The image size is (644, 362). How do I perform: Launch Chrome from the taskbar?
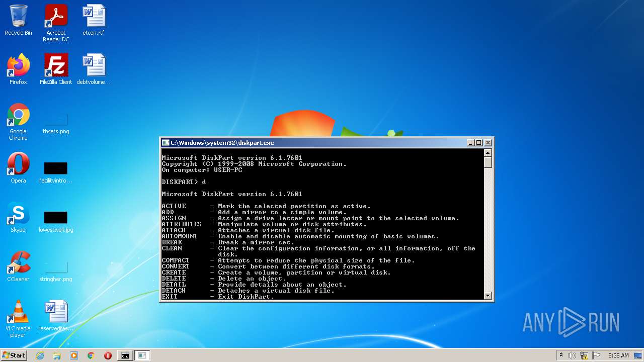click(91, 355)
